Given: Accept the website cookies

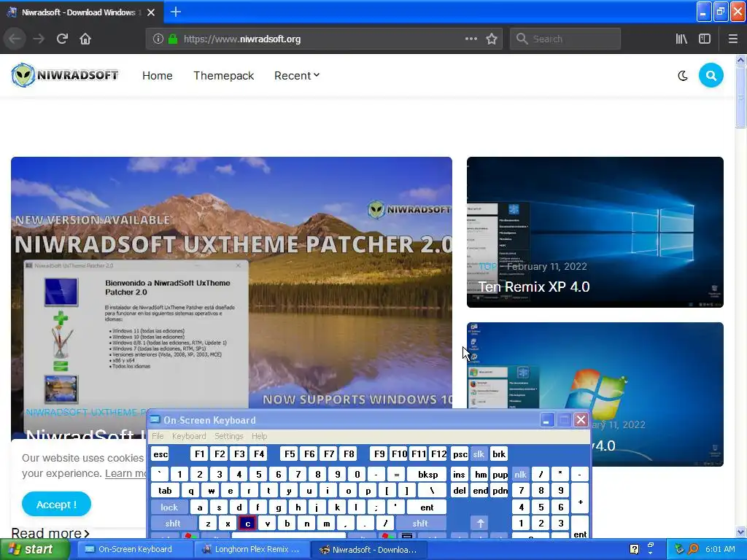Looking at the screenshot, I should (x=56, y=504).
